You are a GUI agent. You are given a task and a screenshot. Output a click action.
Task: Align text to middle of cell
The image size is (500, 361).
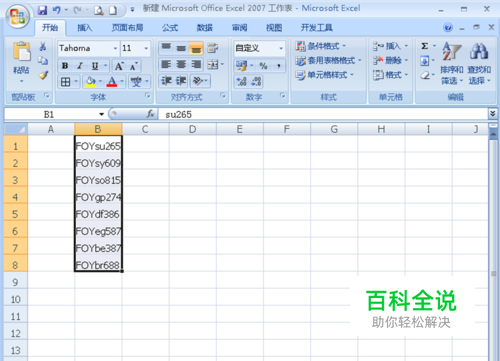[x=181, y=48]
